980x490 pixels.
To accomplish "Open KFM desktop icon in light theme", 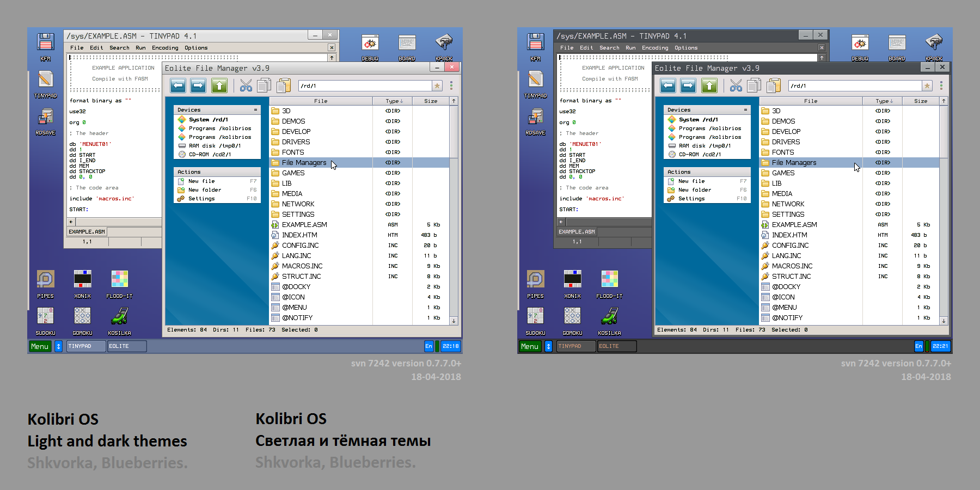I will [46, 47].
